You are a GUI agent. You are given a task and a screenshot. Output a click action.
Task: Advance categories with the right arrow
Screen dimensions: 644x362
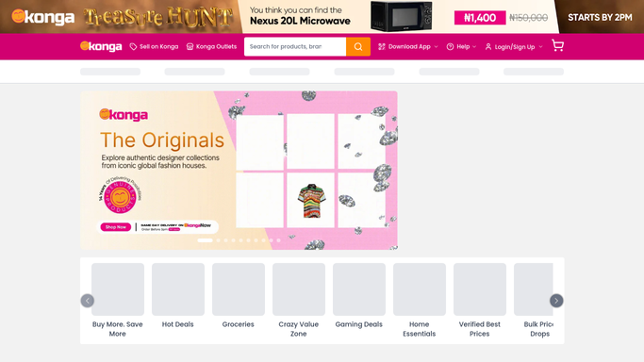click(x=556, y=301)
